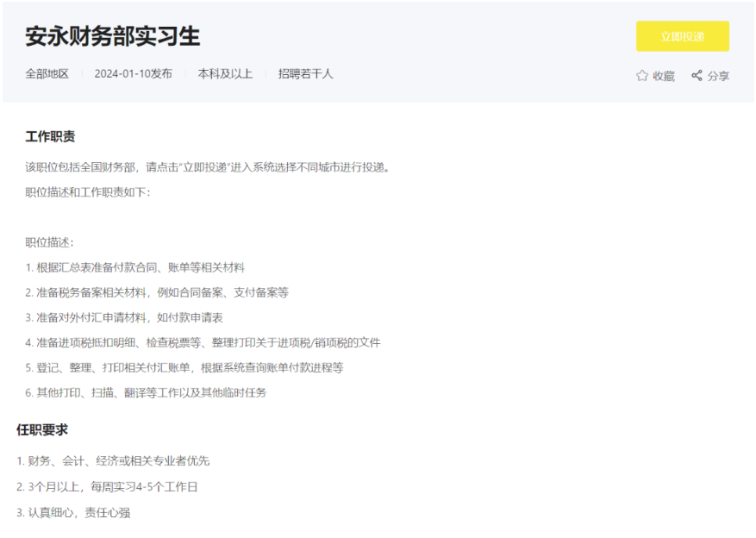Click the line starting 该职位包括全国财务部
This screenshot has width=756, height=538.
208,167
